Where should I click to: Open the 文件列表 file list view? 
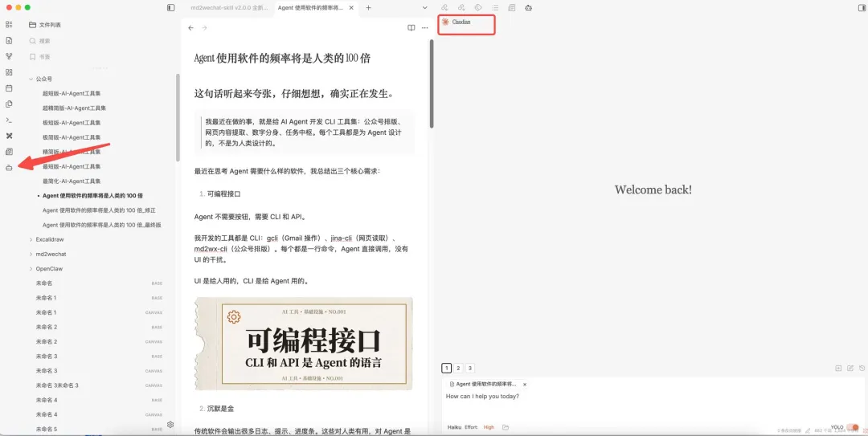coord(44,25)
